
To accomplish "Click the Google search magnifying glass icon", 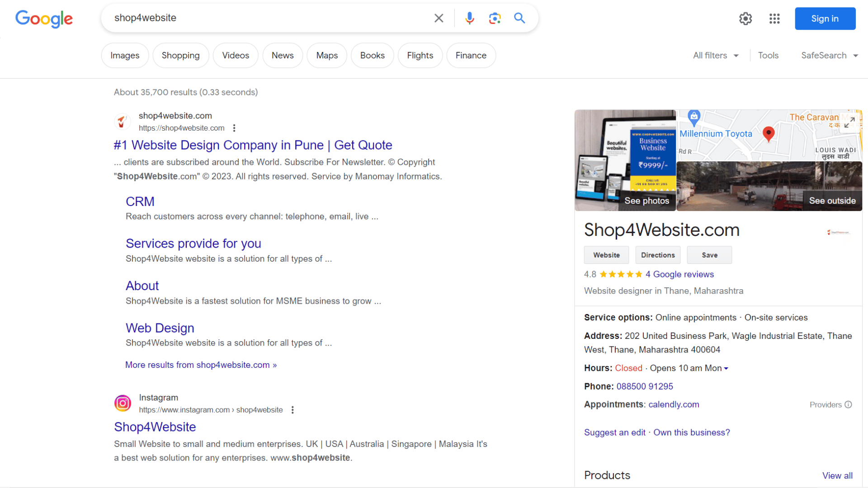I will point(519,18).
